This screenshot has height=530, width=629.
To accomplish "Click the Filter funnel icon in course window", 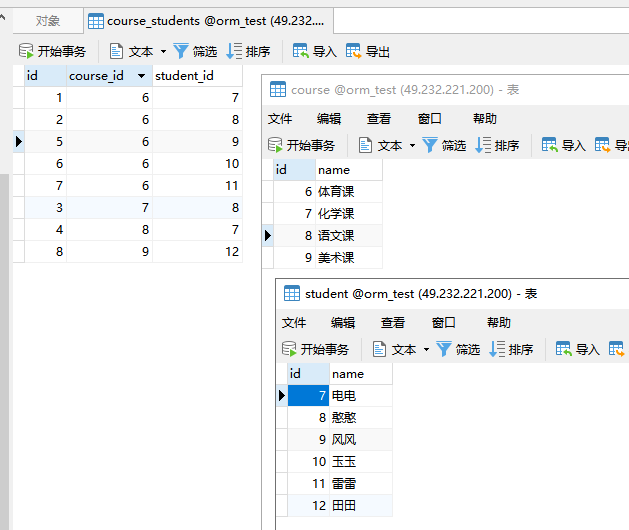I will pos(430,145).
